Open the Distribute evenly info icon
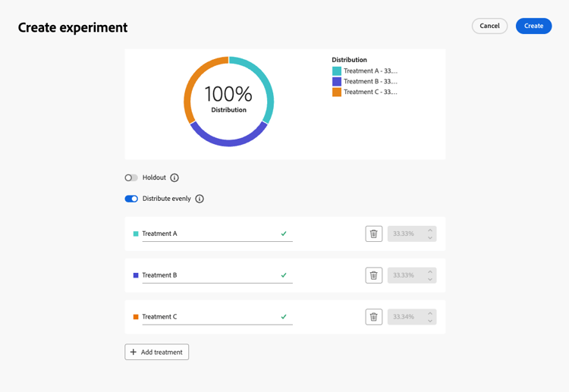The image size is (569, 392). click(200, 199)
